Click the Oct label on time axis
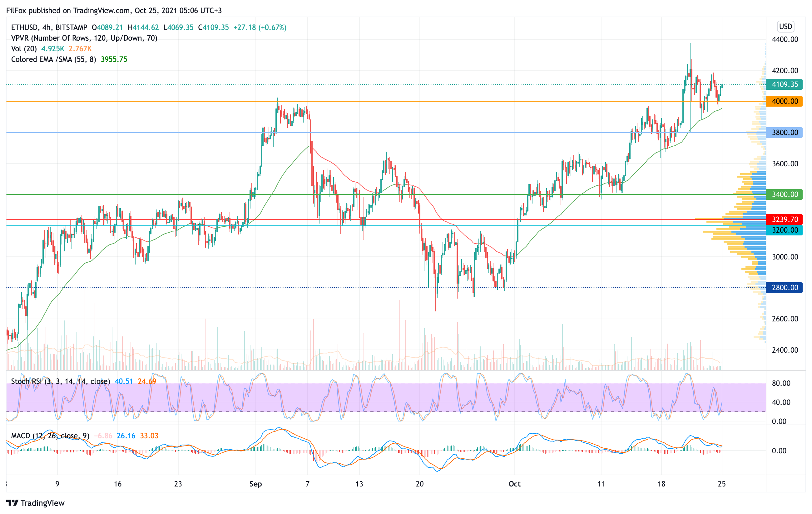Image resolution: width=812 pixels, height=514 pixels. (514, 484)
